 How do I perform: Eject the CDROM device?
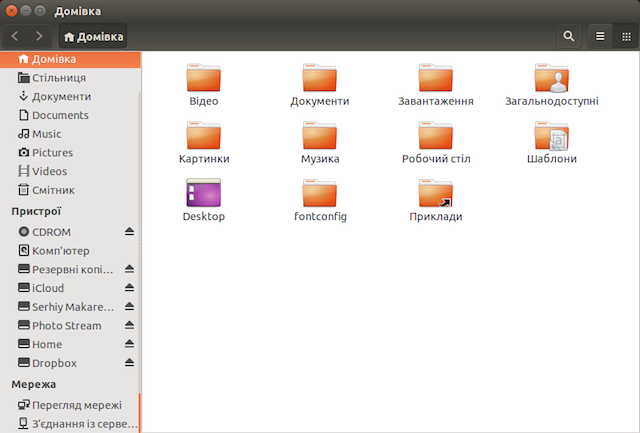(129, 231)
